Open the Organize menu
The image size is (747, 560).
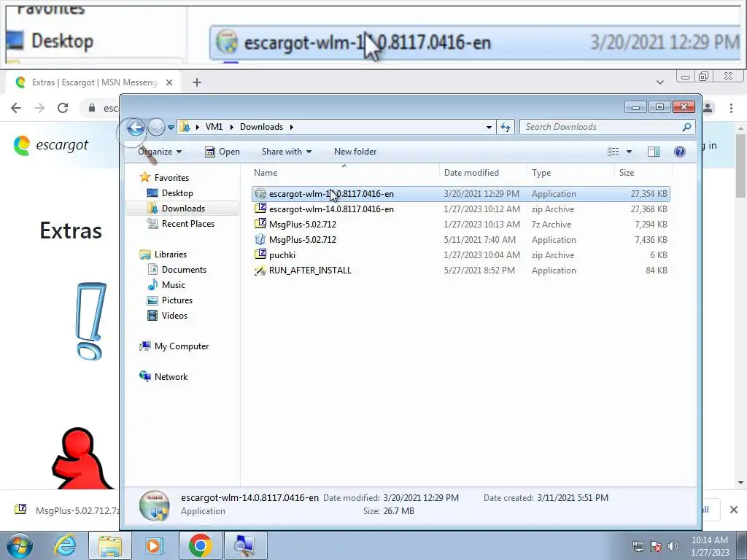pyautogui.click(x=160, y=152)
